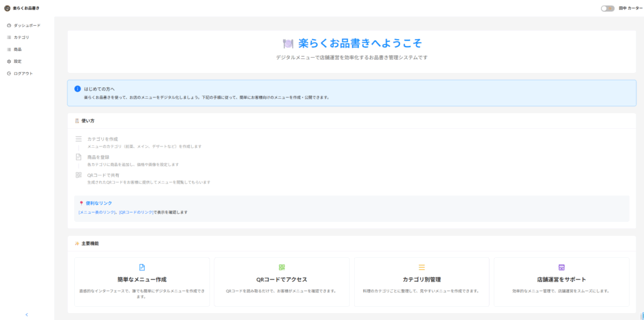This screenshot has height=320, width=644.
Task: Open the メニュー表のリンク link
Action: pos(97,212)
